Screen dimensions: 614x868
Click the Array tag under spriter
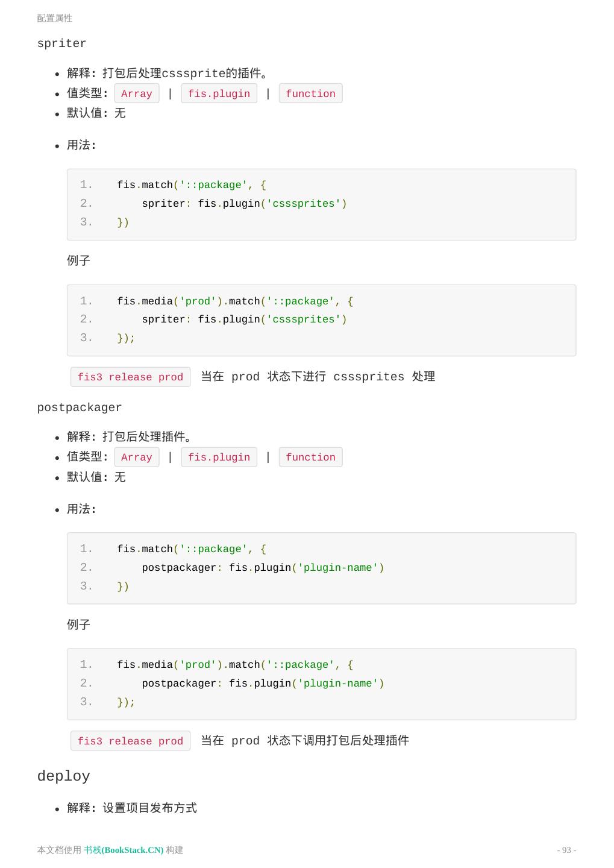tap(137, 93)
